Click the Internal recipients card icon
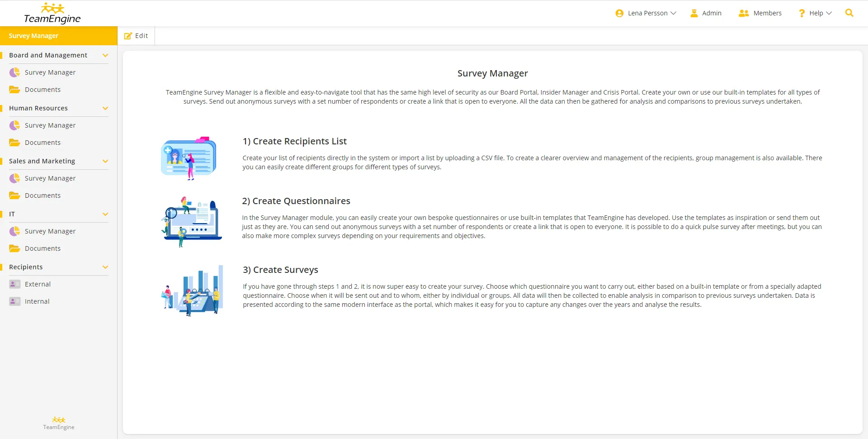This screenshot has width=868, height=439. 14,301
